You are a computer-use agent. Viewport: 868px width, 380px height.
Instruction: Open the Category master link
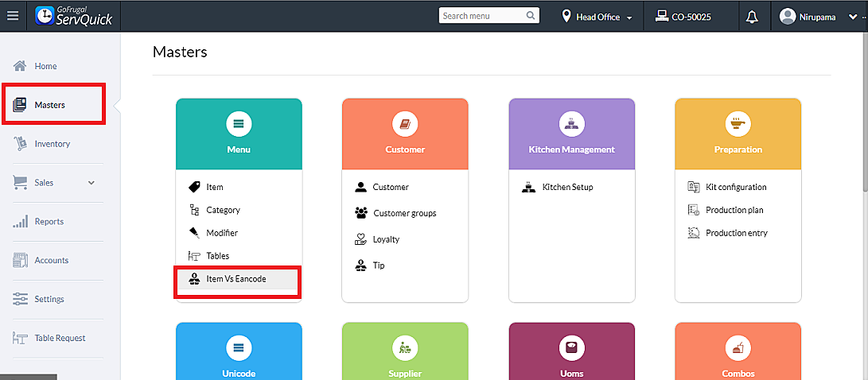click(223, 210)
